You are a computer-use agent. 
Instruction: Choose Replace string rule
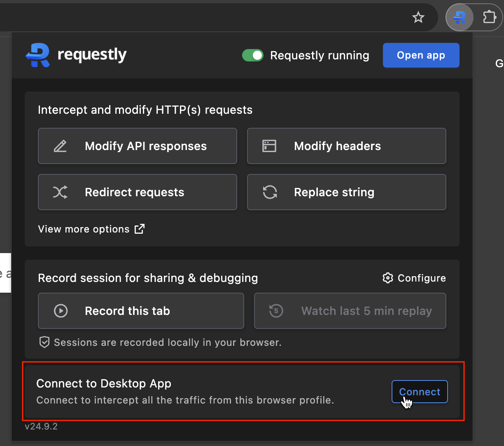pyautogui.click(x=347, y=192)
